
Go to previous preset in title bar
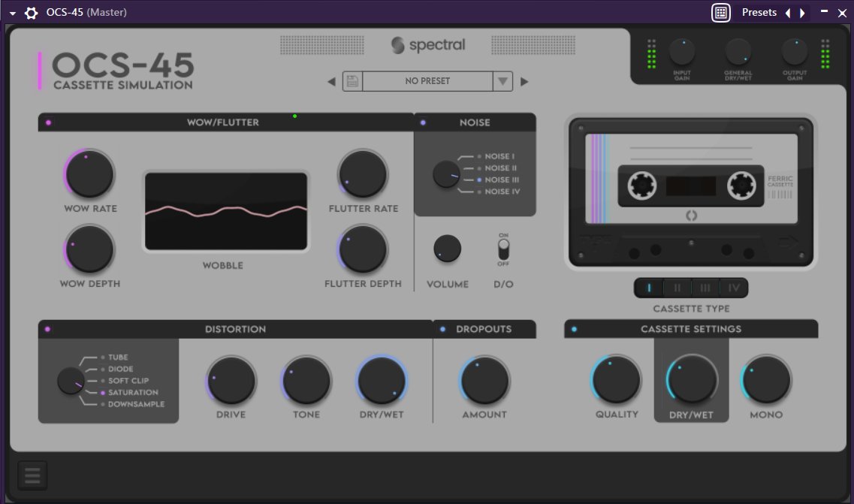pyautogui.click(x=788, y=13)
